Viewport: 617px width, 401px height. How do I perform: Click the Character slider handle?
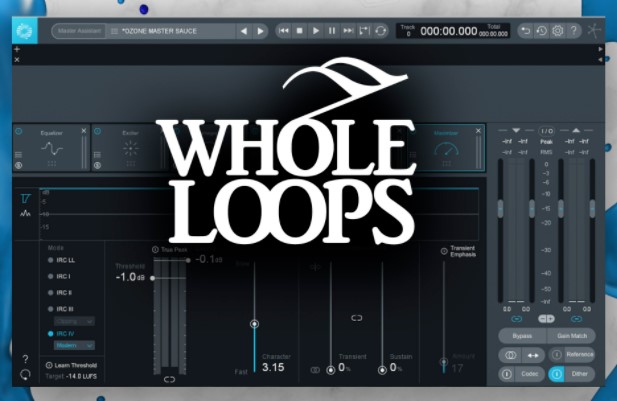point(255,324)
